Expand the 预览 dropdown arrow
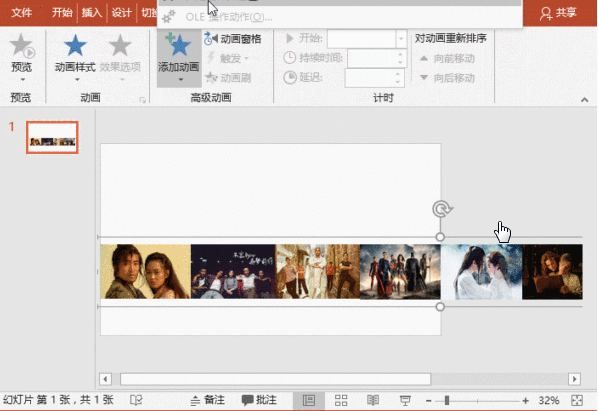 pos(22,80)
